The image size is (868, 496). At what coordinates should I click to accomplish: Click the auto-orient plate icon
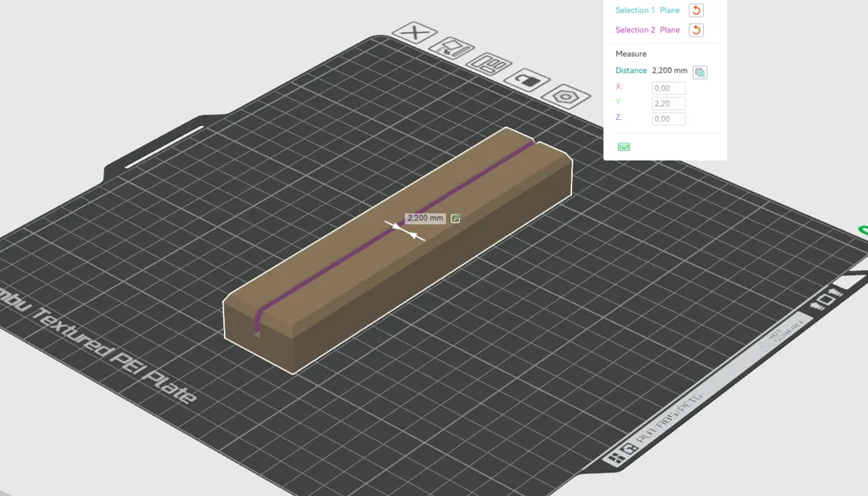coord(451,50)
